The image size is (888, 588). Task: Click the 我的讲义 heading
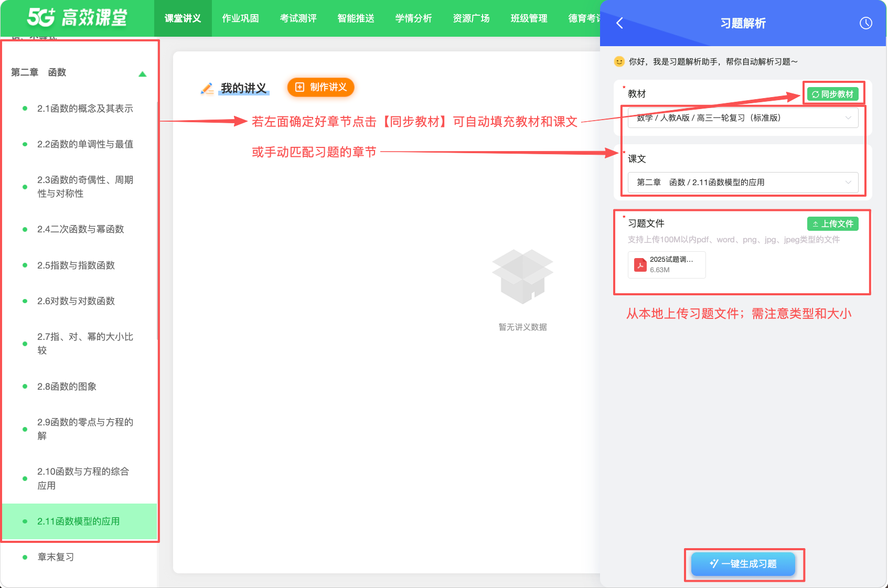[x=244, y=88]
